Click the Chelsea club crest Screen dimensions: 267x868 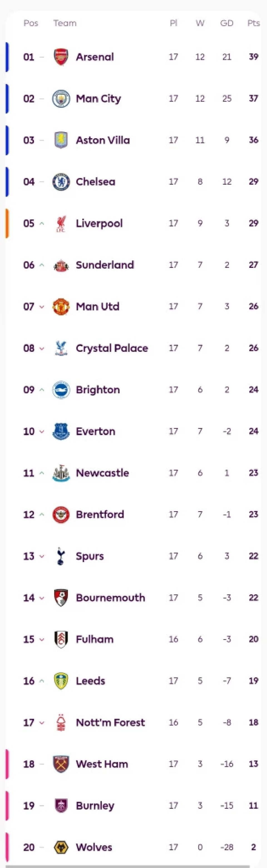[x=61, y=182]
